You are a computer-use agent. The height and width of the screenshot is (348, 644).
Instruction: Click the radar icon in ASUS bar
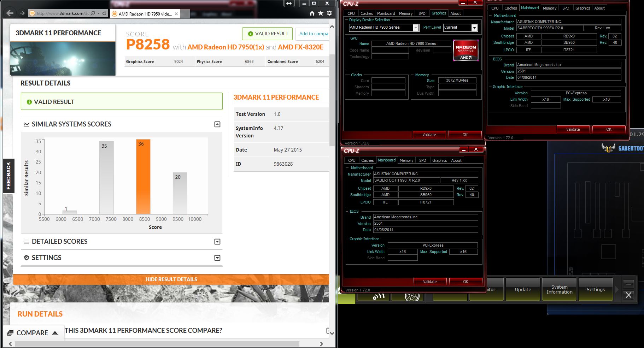tap(412, 297)
